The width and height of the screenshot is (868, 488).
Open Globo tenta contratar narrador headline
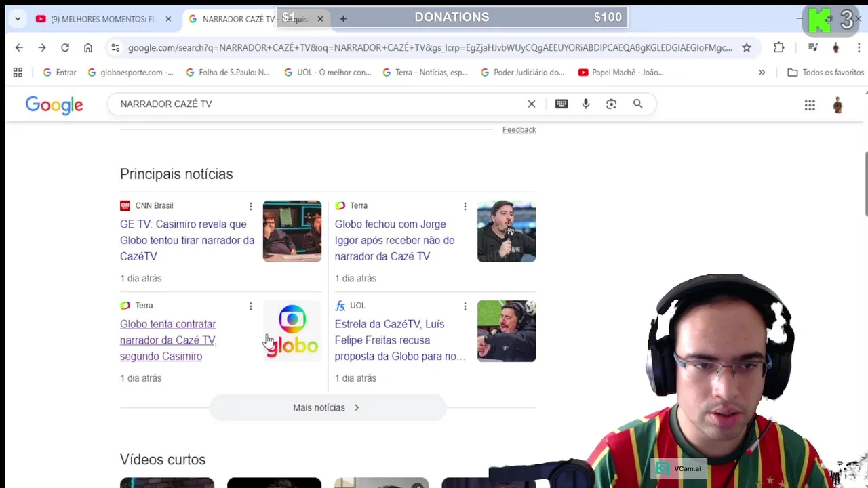coord(168,340)
